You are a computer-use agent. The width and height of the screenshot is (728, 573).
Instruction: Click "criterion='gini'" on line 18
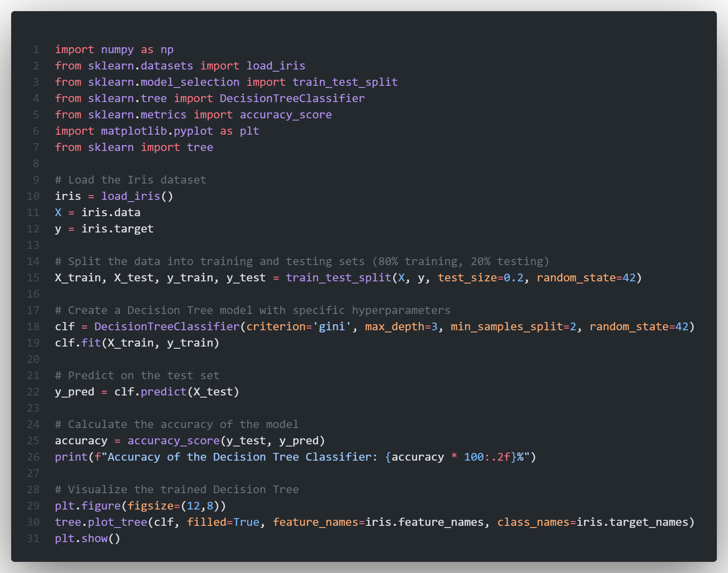point(299,327)
